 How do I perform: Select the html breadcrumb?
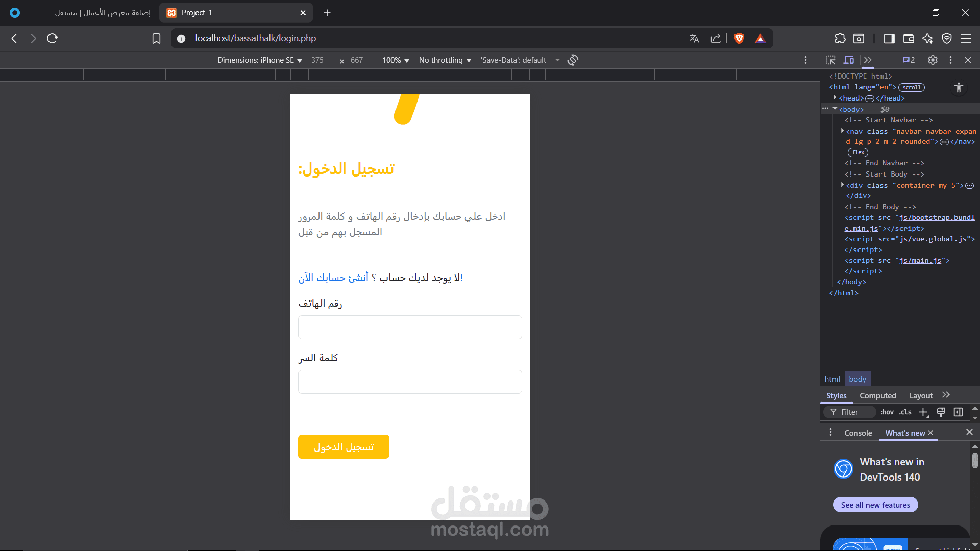(x=832, y=379)
